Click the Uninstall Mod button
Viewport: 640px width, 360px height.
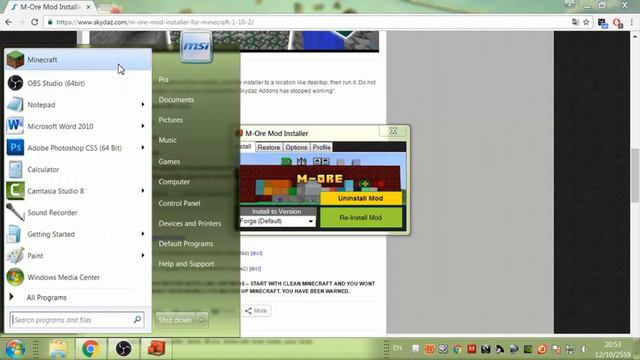tap(361, 198)
